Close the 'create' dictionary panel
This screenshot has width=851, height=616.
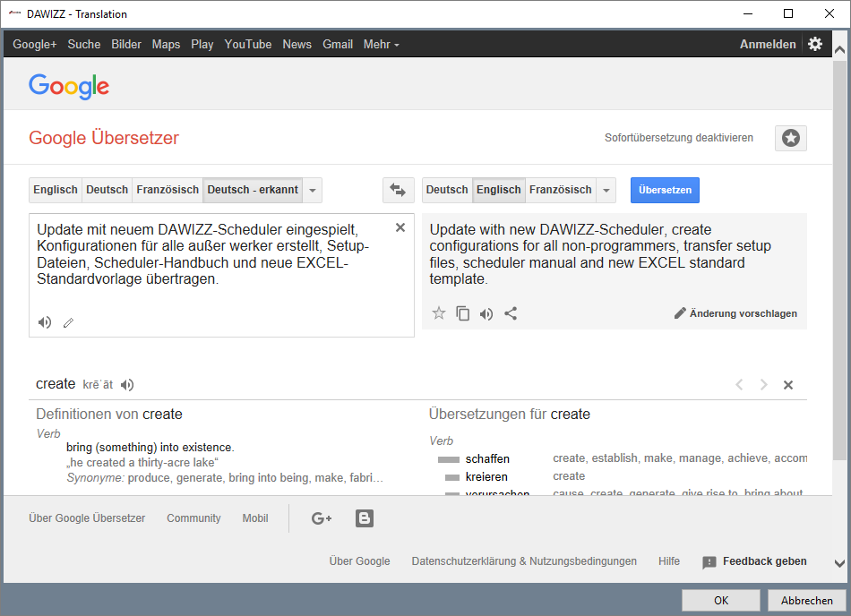coord(788,385)
